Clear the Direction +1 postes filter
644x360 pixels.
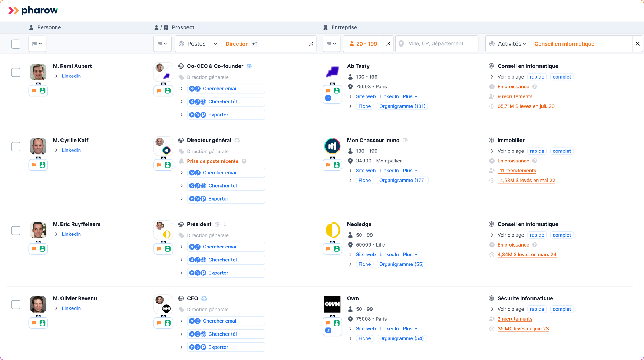point(311,44)
